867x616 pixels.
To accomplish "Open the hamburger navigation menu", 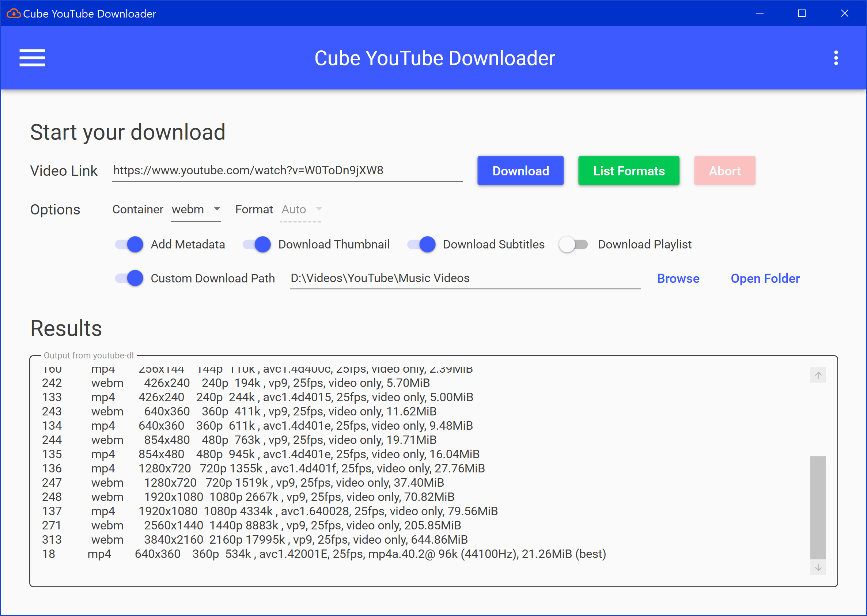I will point(32,58).
